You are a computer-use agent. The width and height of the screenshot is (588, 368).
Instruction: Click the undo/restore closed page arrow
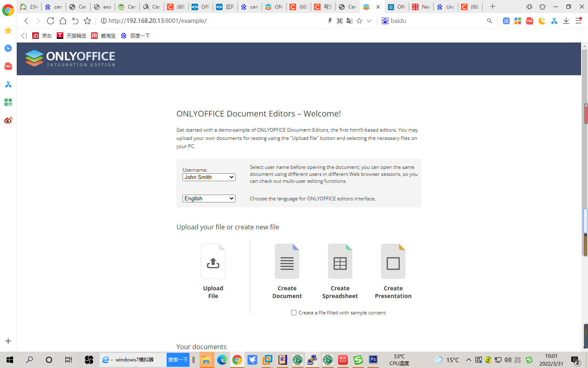pyautogui.click(x=75, y=21)
